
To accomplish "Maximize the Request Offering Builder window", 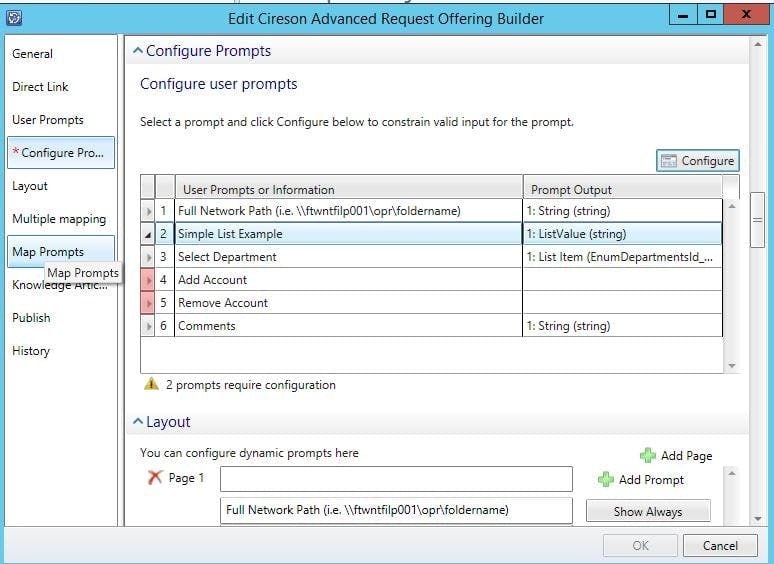I will pos(710,14).
